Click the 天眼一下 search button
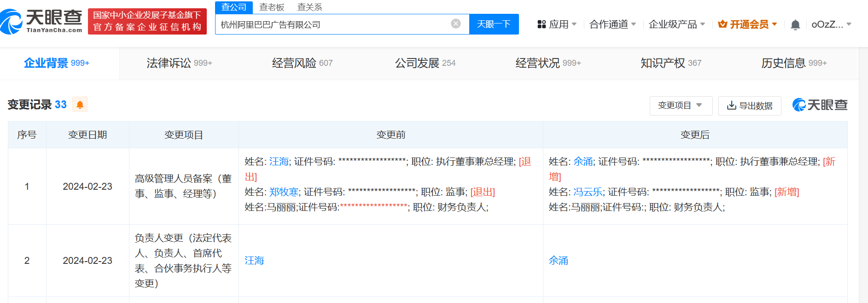This screenshot has width=868, height=303. point(494,24)
